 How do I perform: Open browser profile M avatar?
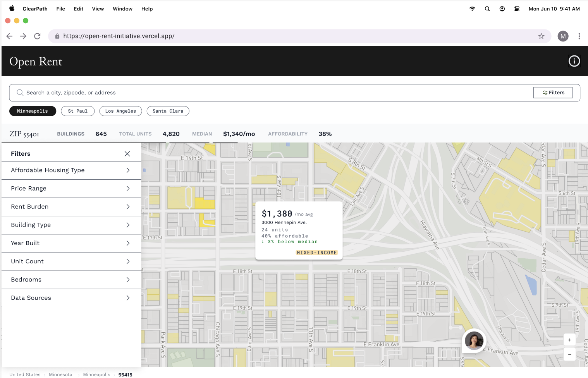coord(563,36)
